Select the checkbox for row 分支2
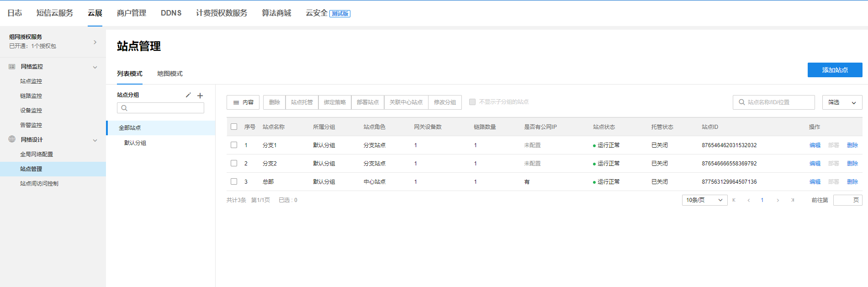The image size is (868, 287). click(234, 163)
